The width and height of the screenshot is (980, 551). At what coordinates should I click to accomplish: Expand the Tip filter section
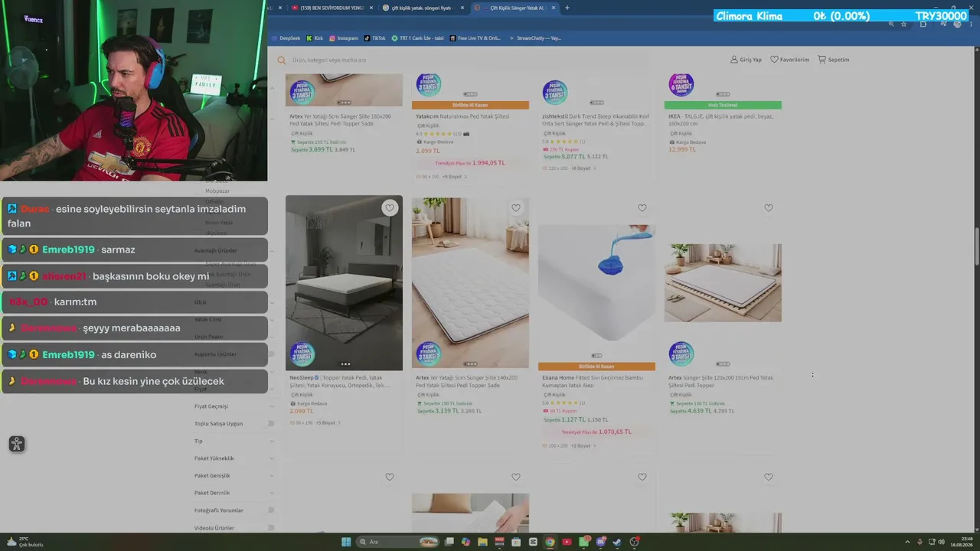click(x=234, y=441)
